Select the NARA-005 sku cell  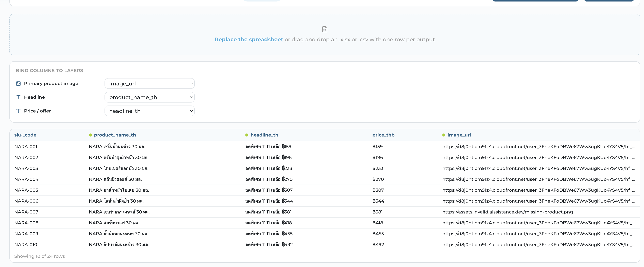[x=26, y=190]
